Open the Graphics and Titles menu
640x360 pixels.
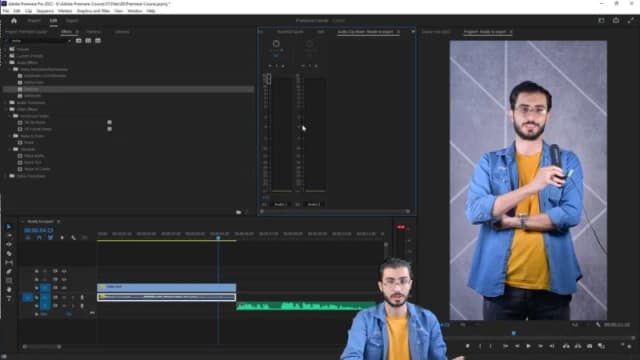coord(93,11)
